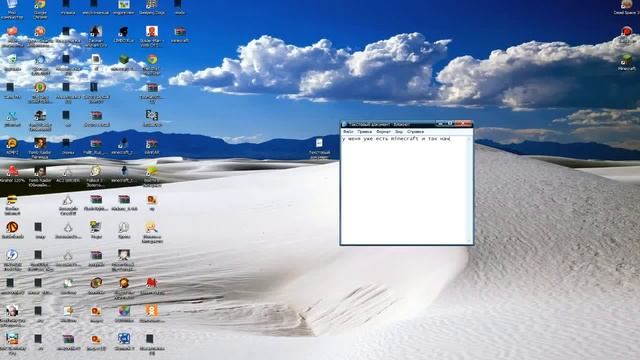Screen dimensions: 640x360
Task: Select the DAEMON Tools lightning icon
Action: 12,255
